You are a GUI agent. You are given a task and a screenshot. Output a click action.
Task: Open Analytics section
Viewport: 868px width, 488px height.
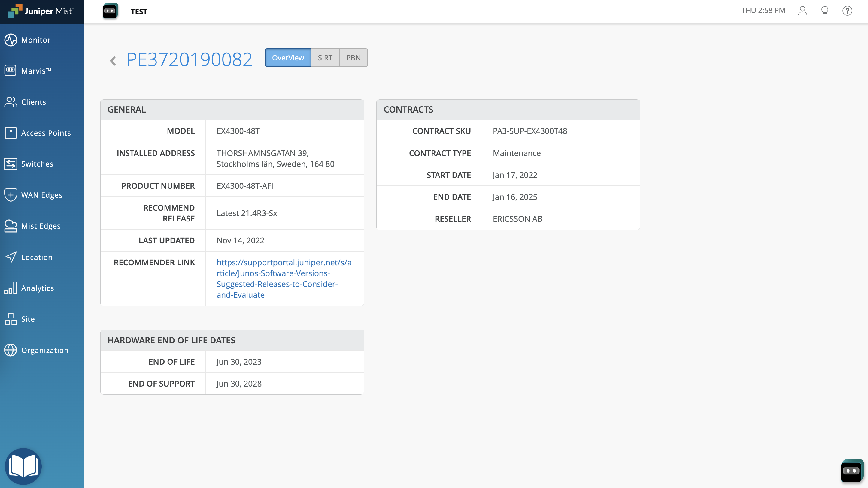coord(38,288)
